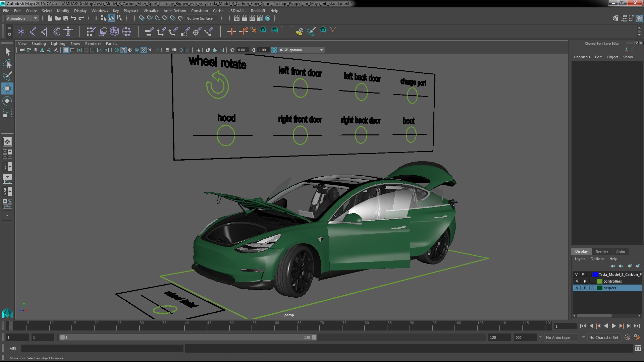Open the Layers menu in layer editor
The width and height of the screenshot is (644, 362).
click(x=580, y=259)
